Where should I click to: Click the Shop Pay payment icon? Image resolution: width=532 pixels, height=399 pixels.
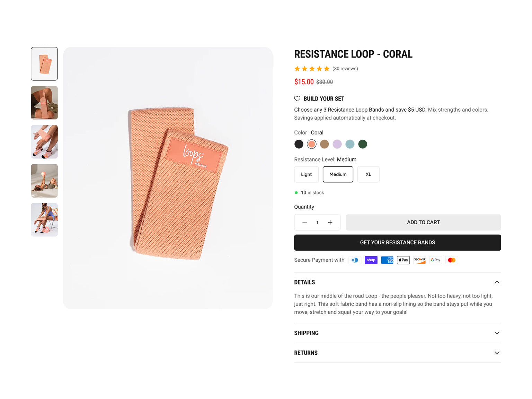pos(371,260)
